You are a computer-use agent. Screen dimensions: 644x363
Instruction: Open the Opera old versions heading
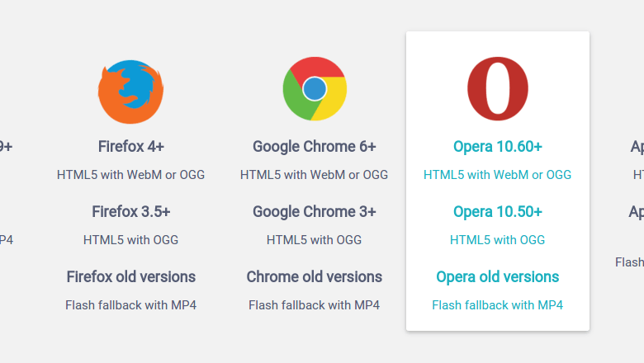click(498, 277)
